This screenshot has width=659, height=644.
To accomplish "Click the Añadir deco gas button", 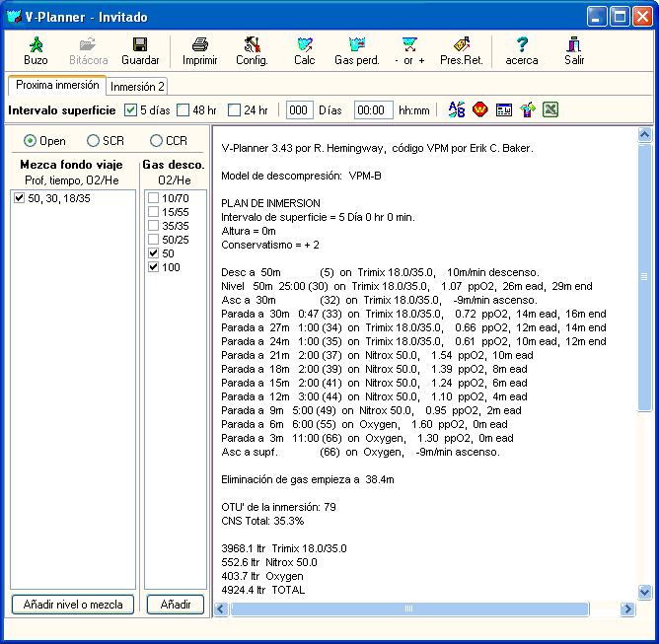I will [176, 605].
